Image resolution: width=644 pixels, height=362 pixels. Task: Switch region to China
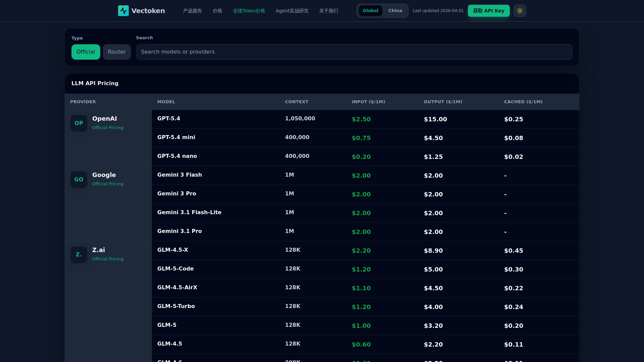pyautogui.click(x=395, y=11)
